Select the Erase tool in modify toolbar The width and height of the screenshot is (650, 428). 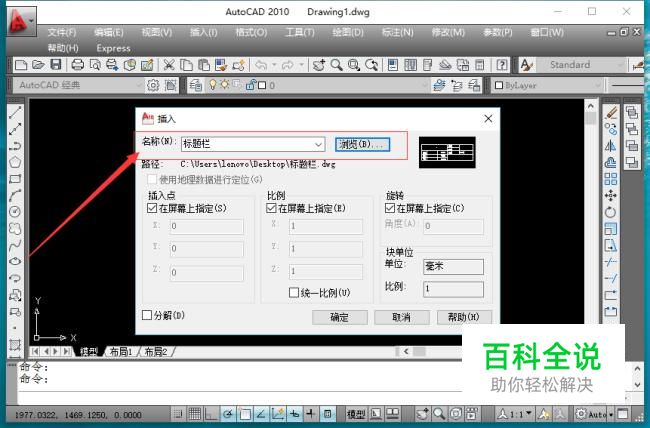[x=611, y=112]
